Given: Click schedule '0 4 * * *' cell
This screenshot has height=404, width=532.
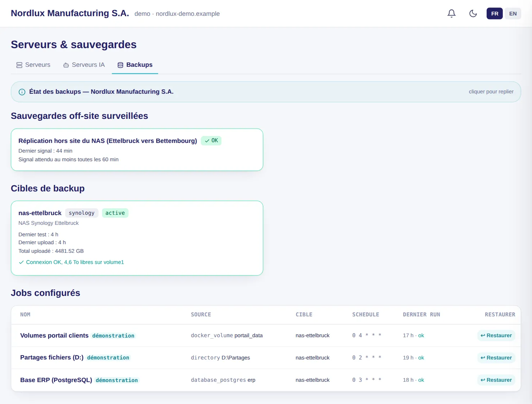Looking at the screenshot, I should pyautogui.click(x=367, y=335).
